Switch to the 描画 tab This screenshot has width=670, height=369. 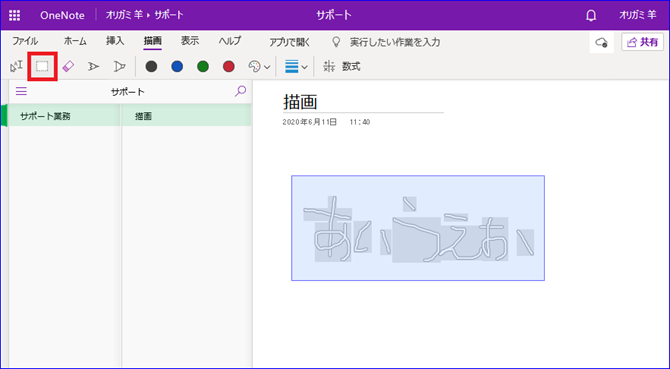(x=153, y=41)
